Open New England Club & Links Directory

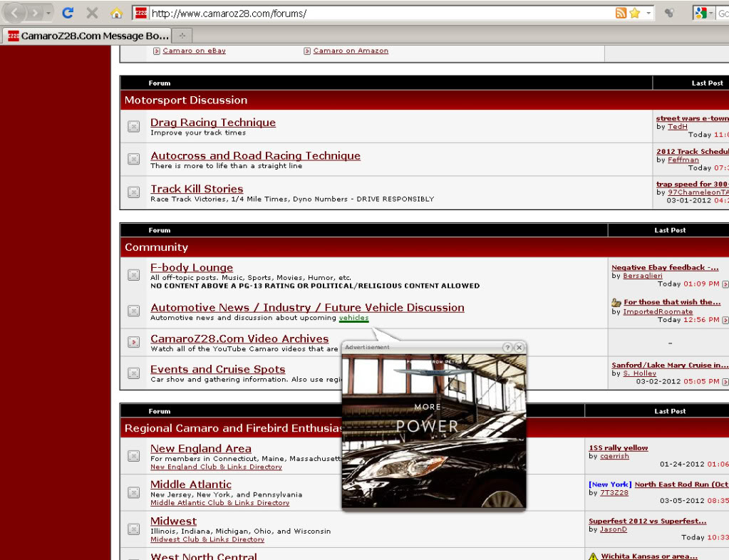coord(216,467)
